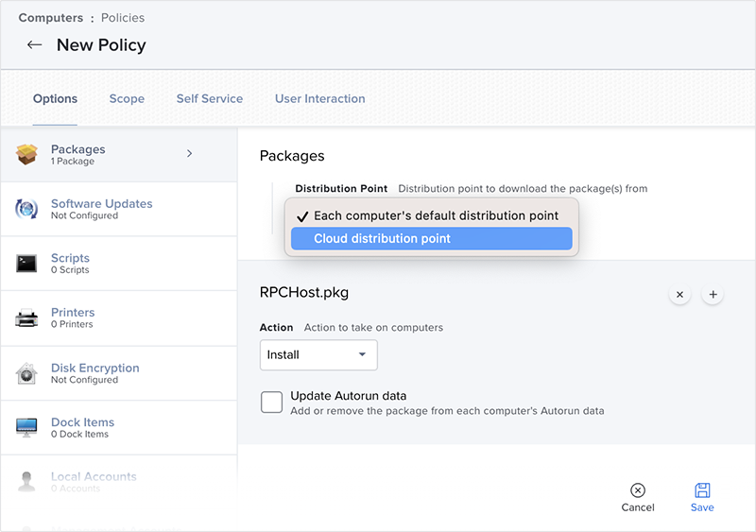This screenshot has width=756, height=532.
Task: Save the new policy
Action: click(x=702, y=497)
